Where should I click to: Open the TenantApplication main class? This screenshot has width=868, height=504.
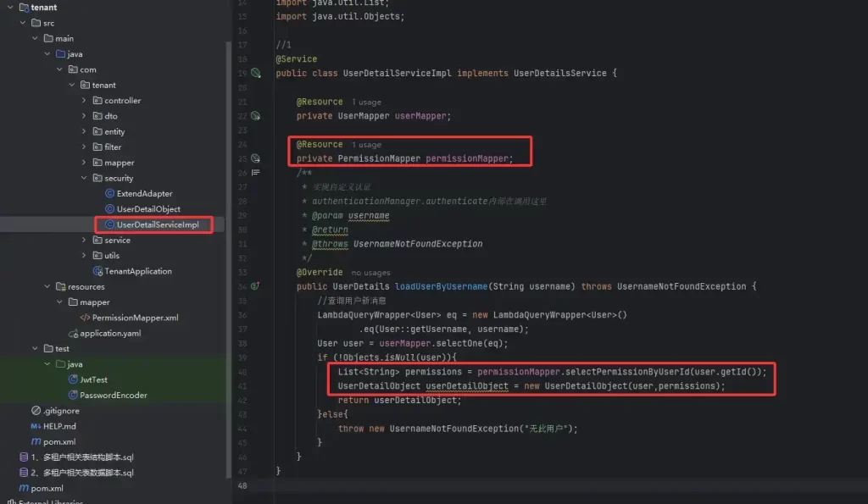point(137,271)
